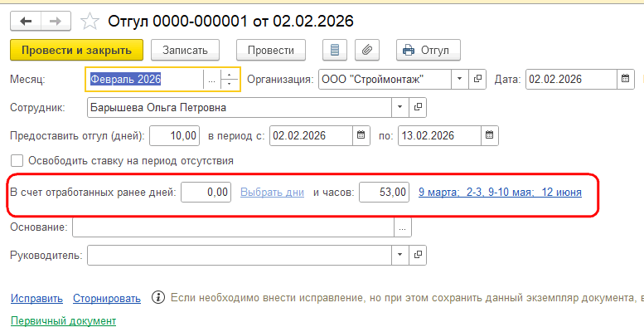This screenshot has height=332, width=644.
Task: Click the Руководитель field
Action: click(x=239, y=255)
